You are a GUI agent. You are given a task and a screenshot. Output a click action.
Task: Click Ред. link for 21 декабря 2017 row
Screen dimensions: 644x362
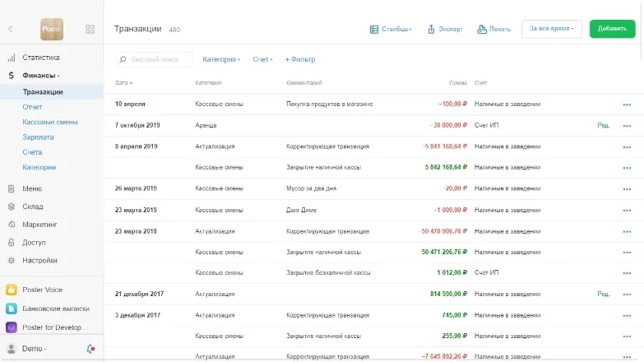coord(604,294)
